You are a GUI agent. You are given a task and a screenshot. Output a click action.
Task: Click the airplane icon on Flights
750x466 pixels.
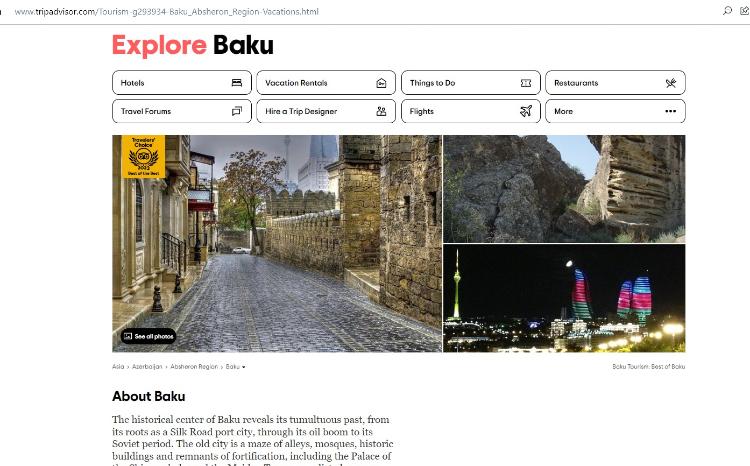tap(526, 111)
